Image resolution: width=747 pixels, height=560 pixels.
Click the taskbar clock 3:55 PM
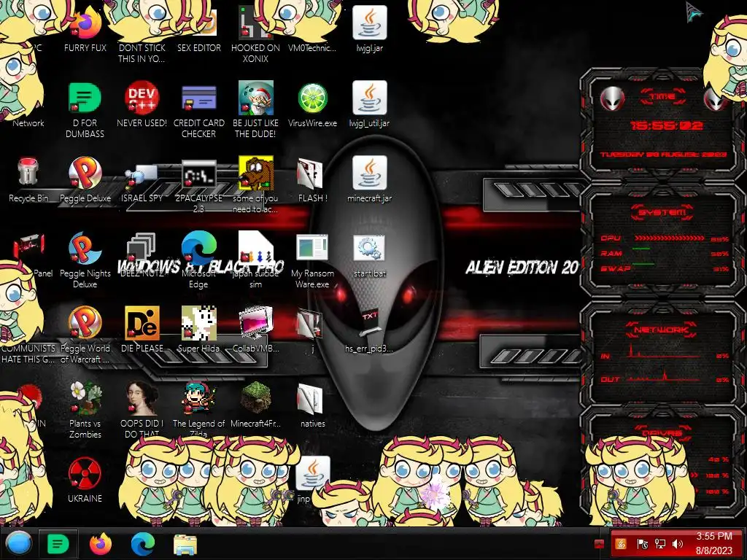713,536
